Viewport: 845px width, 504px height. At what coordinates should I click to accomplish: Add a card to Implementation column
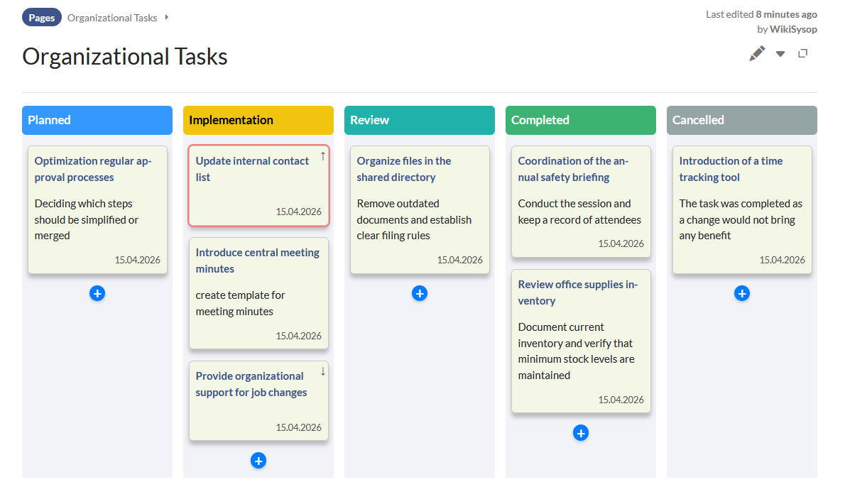258,461
